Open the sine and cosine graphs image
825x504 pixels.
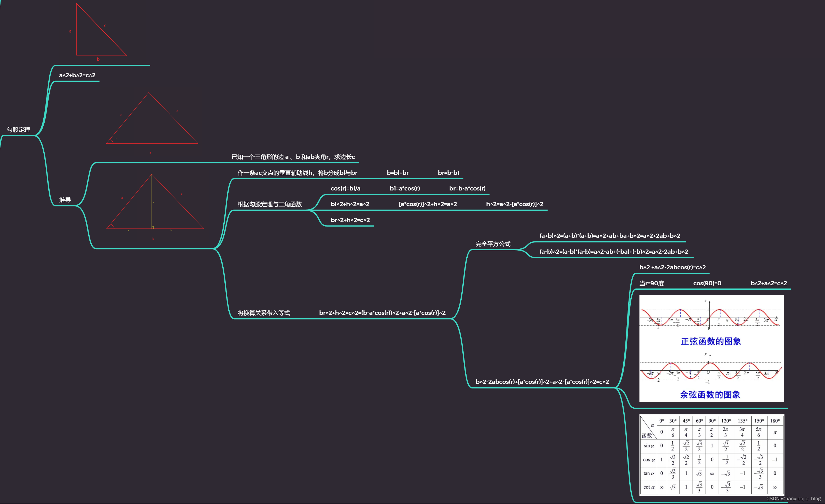coord(712,349)
